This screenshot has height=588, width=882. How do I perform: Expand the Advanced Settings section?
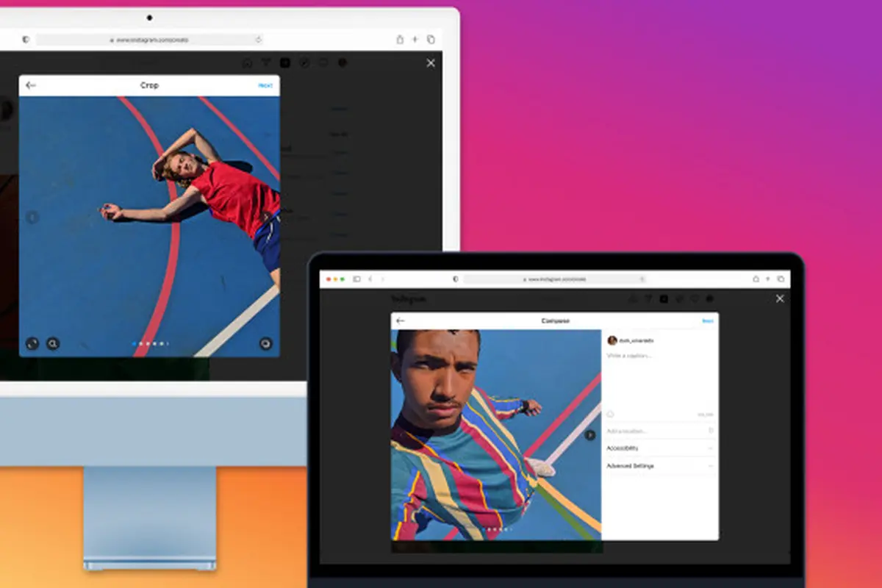(659, 466)
